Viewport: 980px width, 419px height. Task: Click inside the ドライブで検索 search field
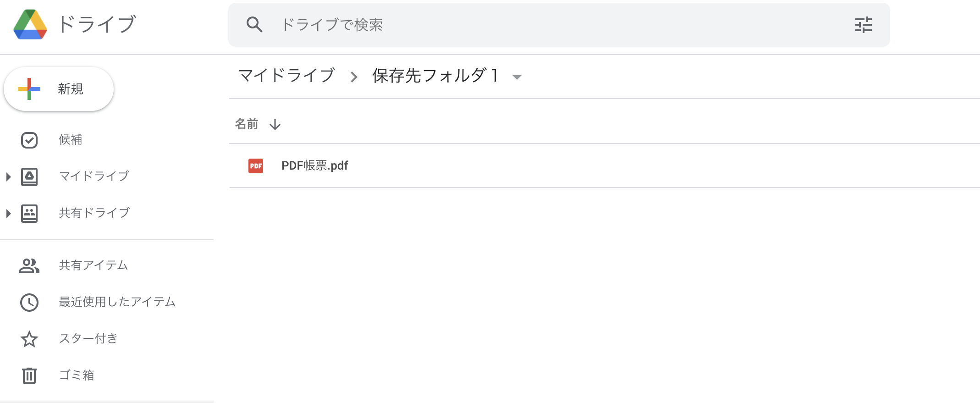pyautogui.click(x=413, y=25)
